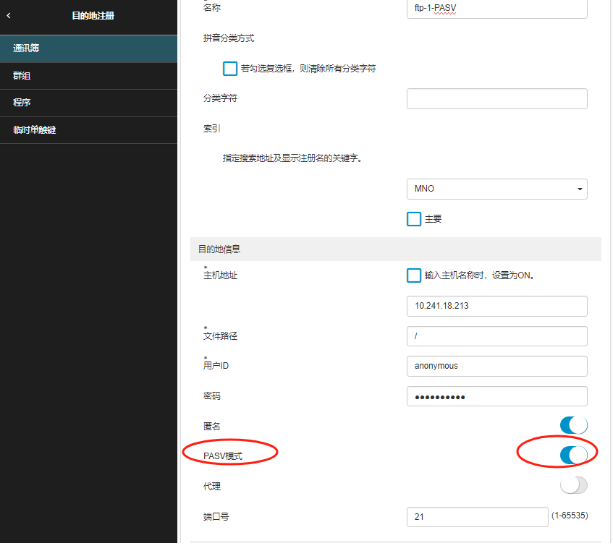Image resolution: width=613 pixels, height=544 pixels.
Task: Enable the 主要 checkbox
Action: pyautogui.click(x=414, y=219)
